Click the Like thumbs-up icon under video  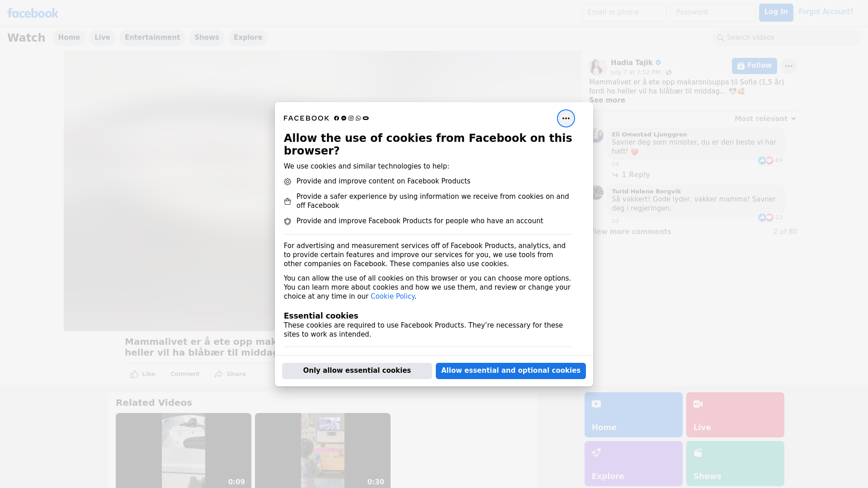tap(134, 374)
